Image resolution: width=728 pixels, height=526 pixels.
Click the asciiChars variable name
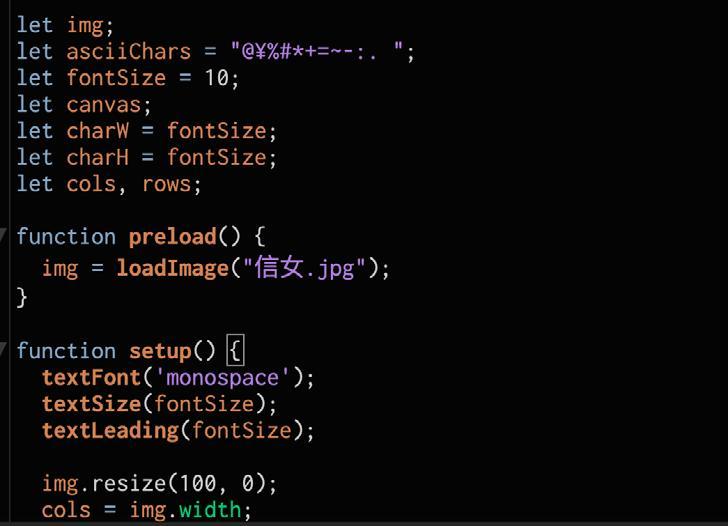(x=129, y=52)
